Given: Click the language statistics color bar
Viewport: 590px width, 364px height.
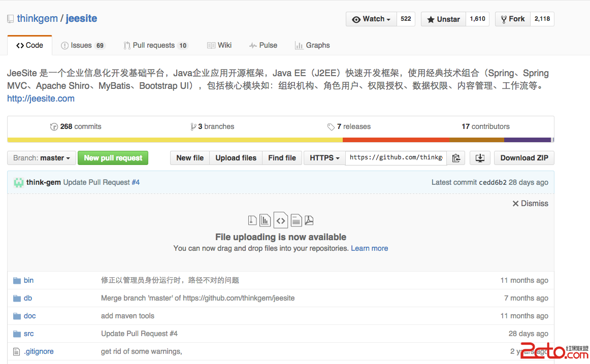Looking at the screenshot, I should pyautogui.click(x=281, y=140).
